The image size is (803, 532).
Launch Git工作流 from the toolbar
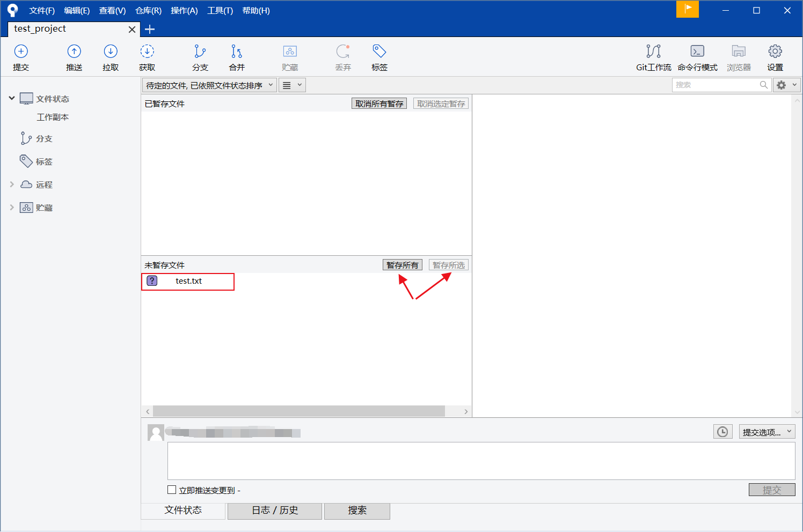653,57
